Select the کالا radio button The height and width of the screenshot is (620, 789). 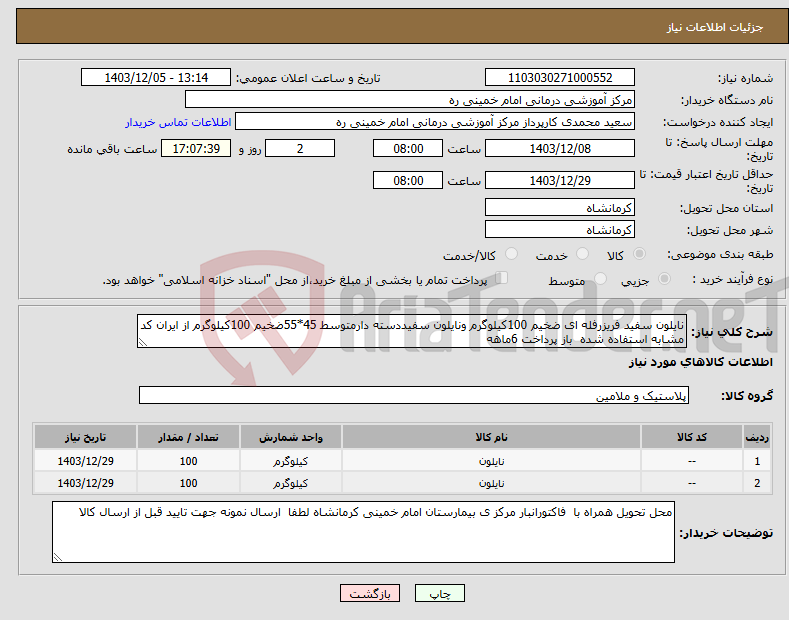[639, 254]
